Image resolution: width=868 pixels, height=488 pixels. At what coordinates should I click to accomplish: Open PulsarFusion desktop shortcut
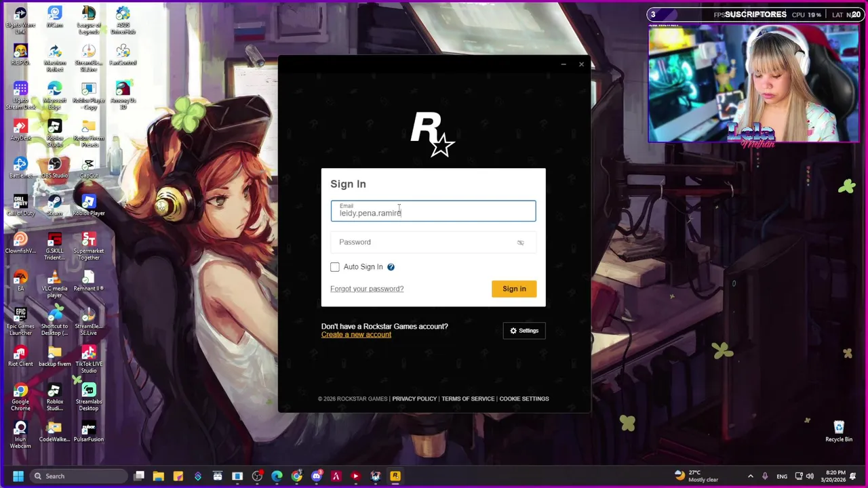[x=89, y=431]
